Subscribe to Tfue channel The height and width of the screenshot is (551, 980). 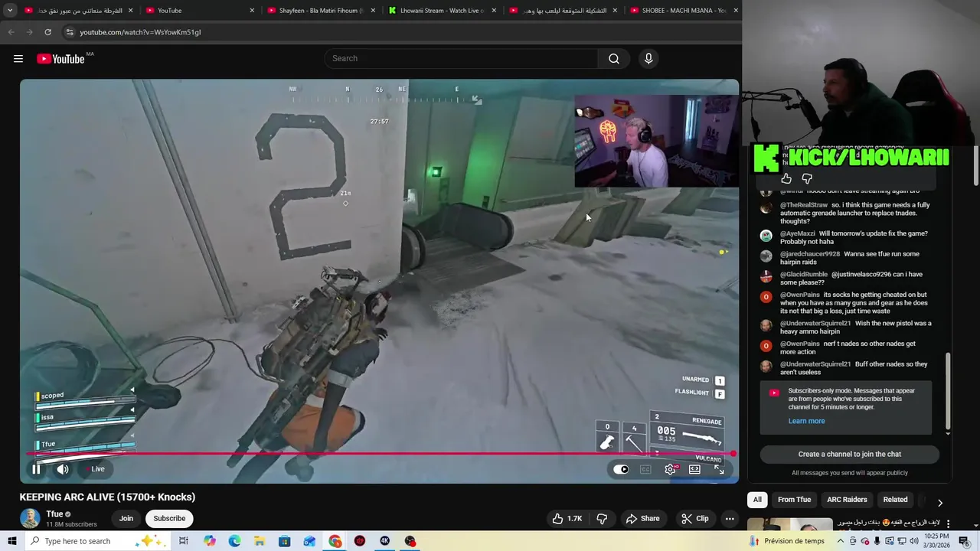click(169, 518)
